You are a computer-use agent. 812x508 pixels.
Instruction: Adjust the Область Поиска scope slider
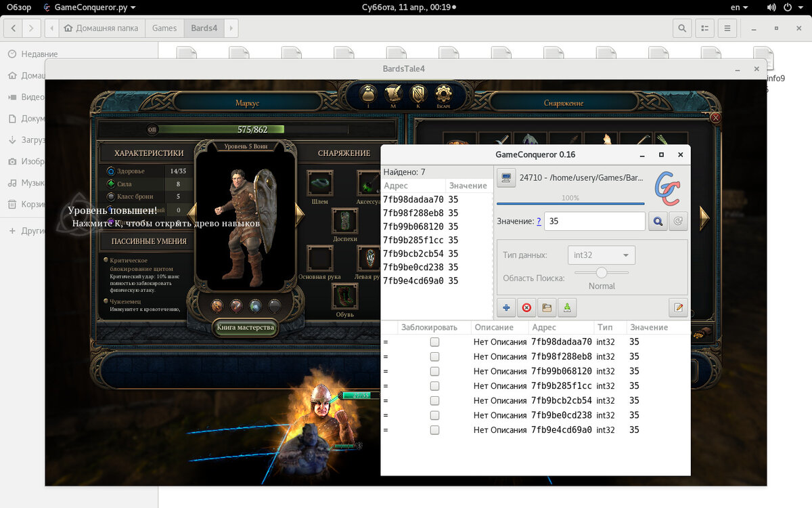[x=602, y=272]
